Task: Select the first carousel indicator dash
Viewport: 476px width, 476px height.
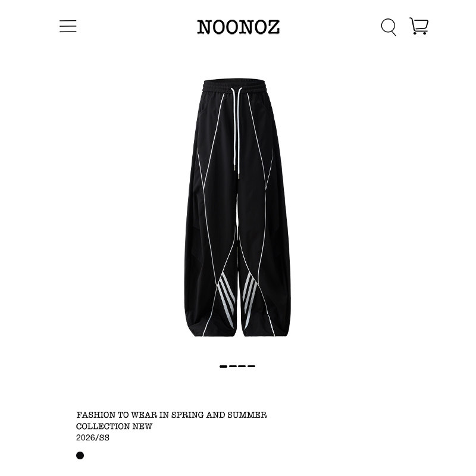Action: [x=223, y=367]
